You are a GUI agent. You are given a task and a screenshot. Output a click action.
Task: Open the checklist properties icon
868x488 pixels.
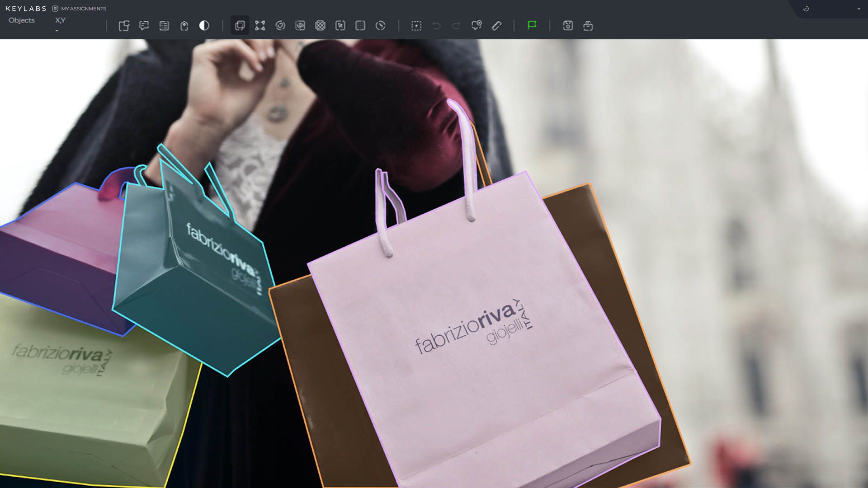click(x=164, y=26)
